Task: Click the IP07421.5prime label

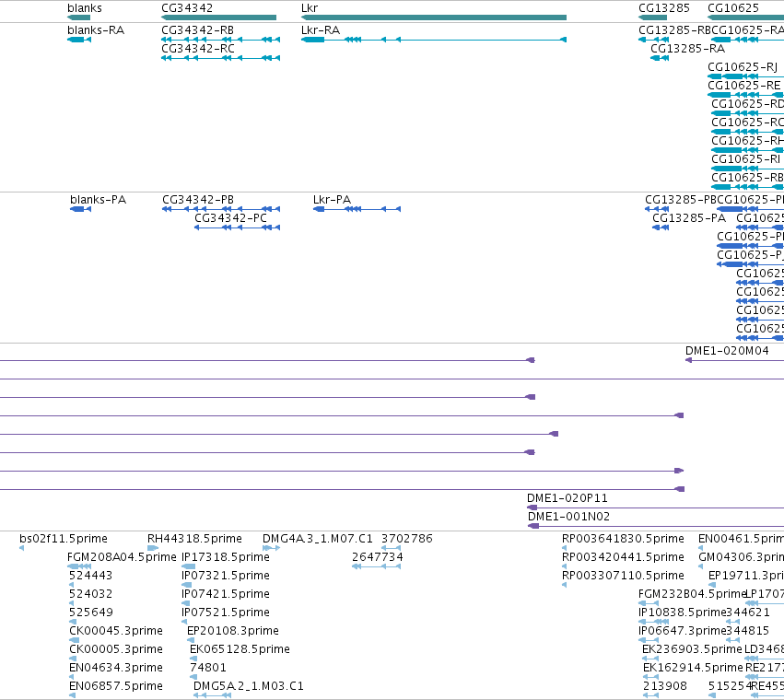Action: click(226, 594)
